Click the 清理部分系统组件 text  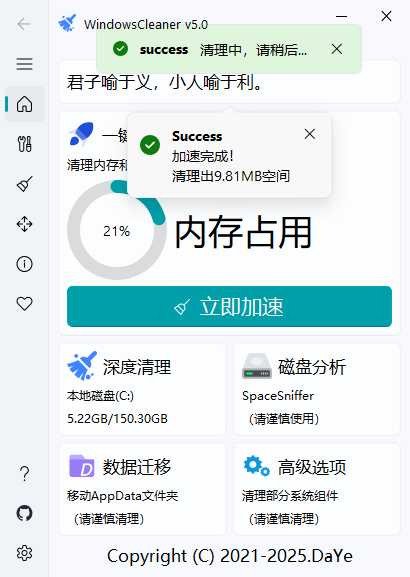290,496
